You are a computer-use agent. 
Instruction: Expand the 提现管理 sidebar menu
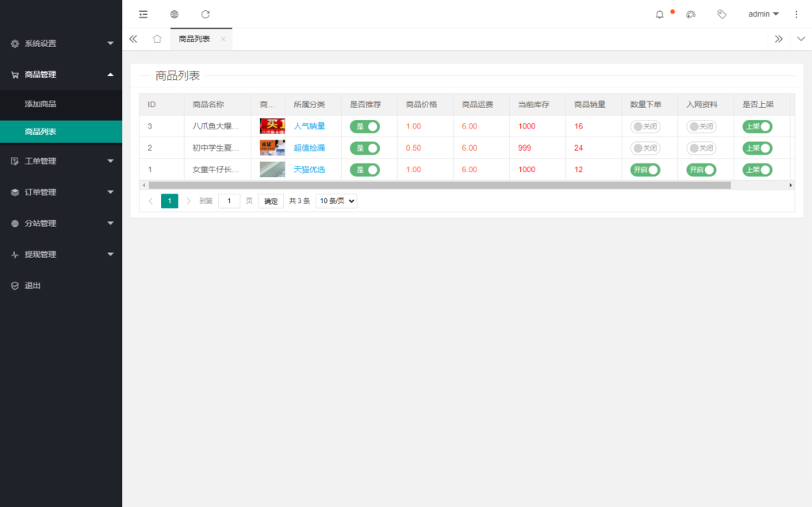point(61,255)
